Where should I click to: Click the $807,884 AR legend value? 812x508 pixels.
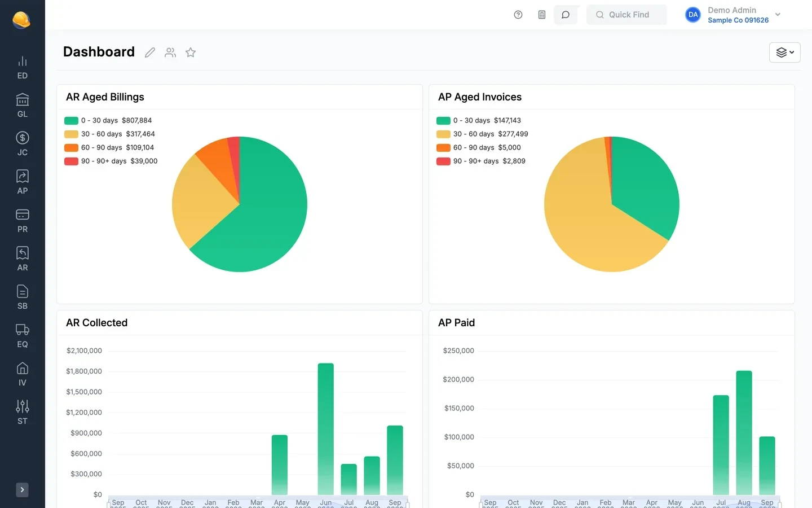click(136, 120)
